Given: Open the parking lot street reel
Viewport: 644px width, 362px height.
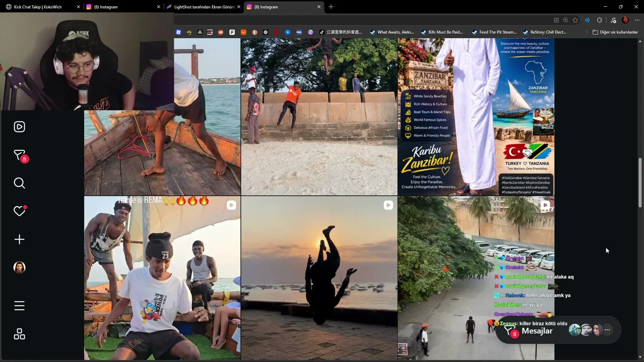Looking at the screenshot, I should (476, 278).
